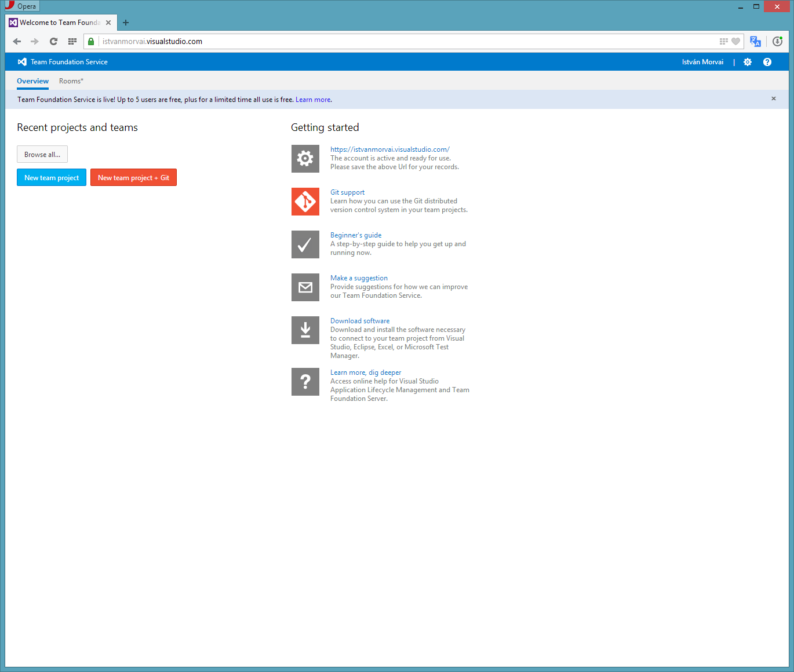Open the downloads icon in browser toolbar
794x672 pixels.
[x=777, y=41]
